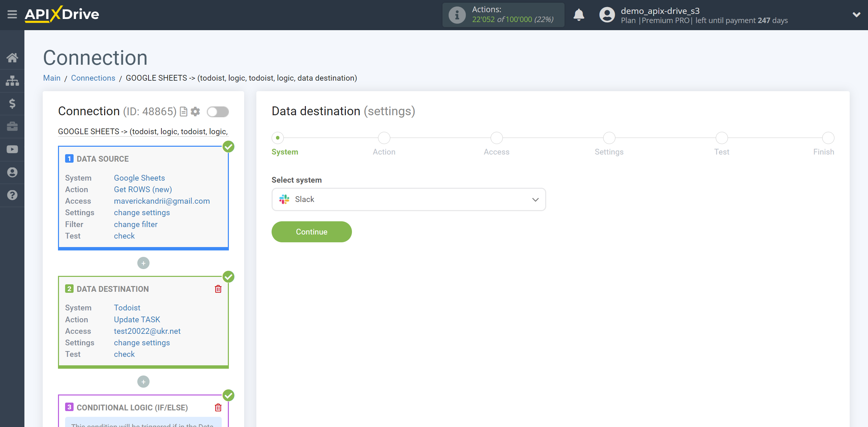Delete Conditional Logic block with trash icon
The height and width of the screenshot is (427, 868).
[x=218, y=407]
